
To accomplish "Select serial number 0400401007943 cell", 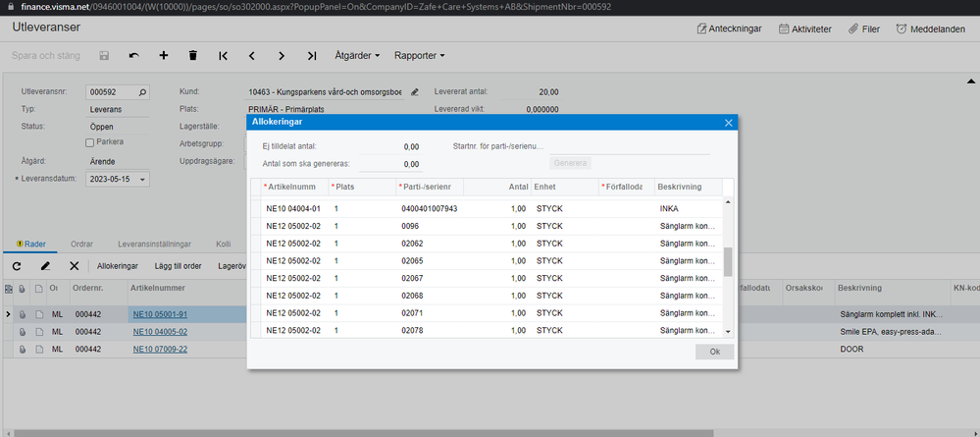I will pyautogui.click(x=430, y=209).
